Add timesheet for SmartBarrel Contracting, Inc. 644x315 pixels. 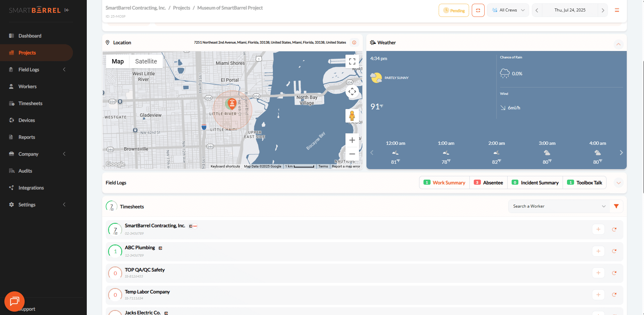point(598,229)
